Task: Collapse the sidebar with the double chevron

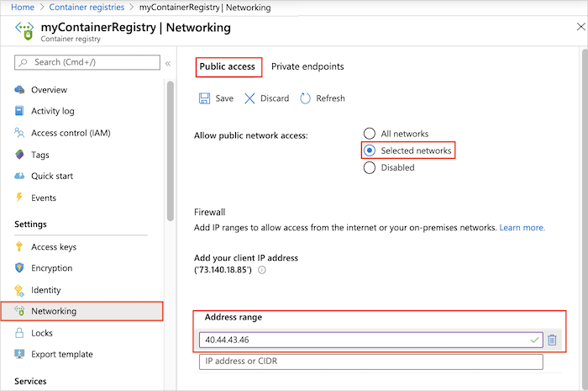Action: [x=168, y=63]
